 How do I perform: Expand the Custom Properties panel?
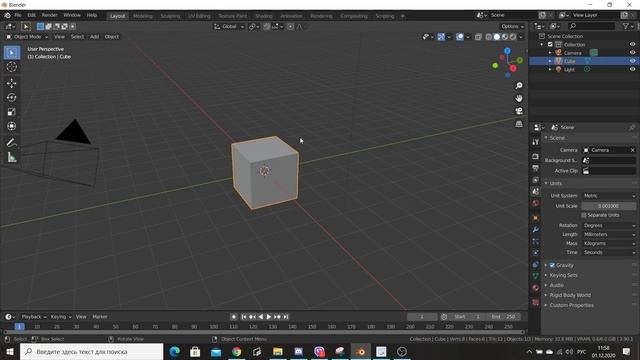coord(571,305)
